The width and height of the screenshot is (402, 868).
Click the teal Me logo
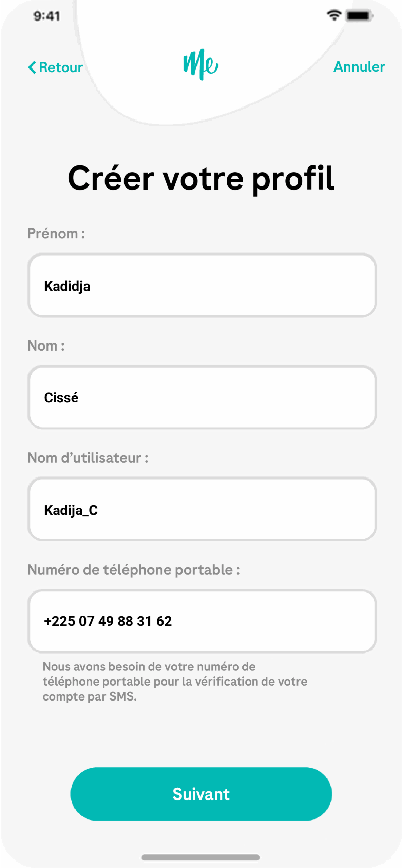(201, 64)
